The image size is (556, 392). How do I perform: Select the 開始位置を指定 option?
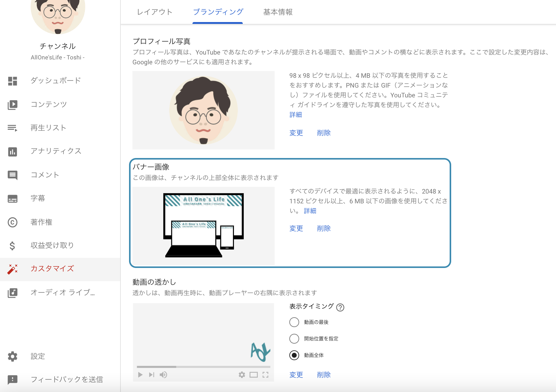294,339
